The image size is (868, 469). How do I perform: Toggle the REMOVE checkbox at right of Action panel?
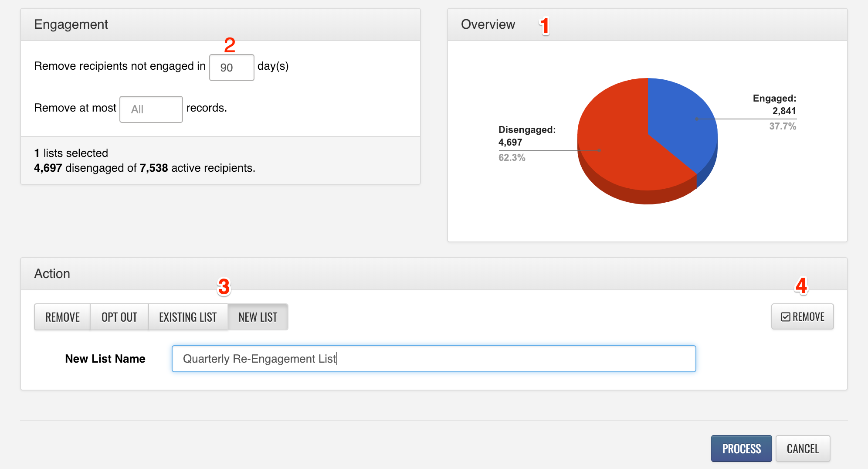point(802,316)
